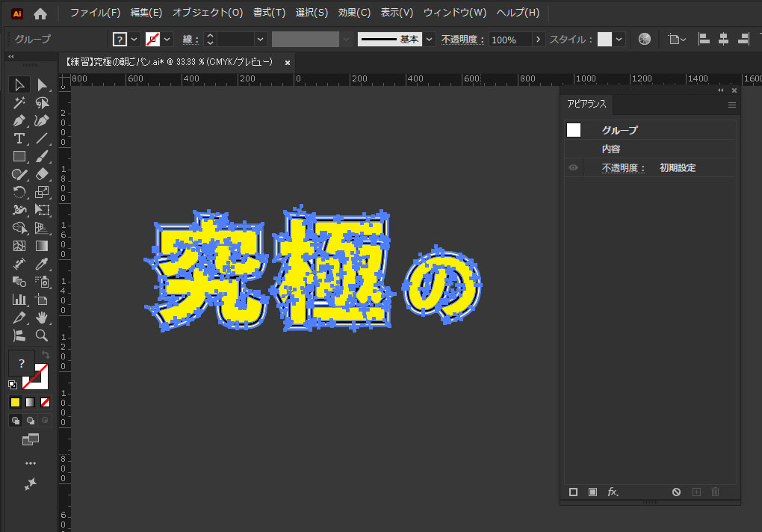Click the 不透明度 link in Appearance panel
This screenshot has width=762, height=532.
point(623,168)
